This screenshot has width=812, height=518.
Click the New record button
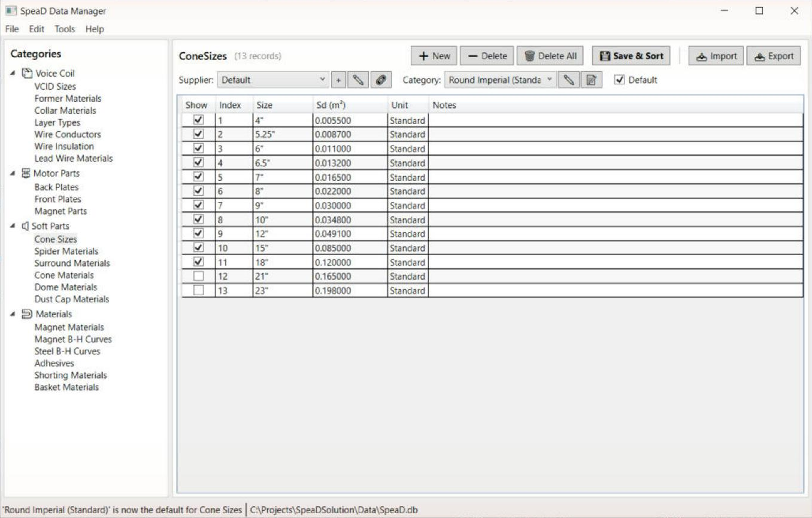coord(434,56)
